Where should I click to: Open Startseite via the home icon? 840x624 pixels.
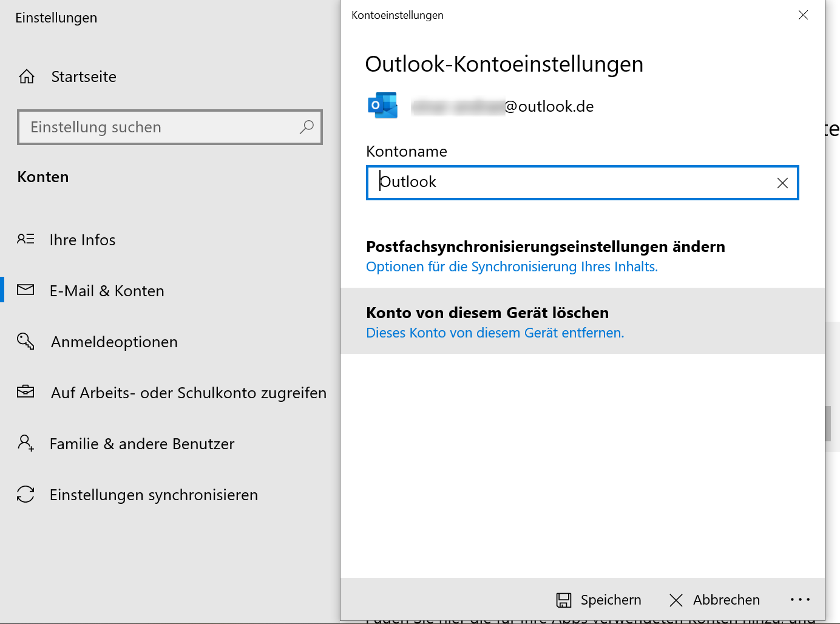click(27, 76)
